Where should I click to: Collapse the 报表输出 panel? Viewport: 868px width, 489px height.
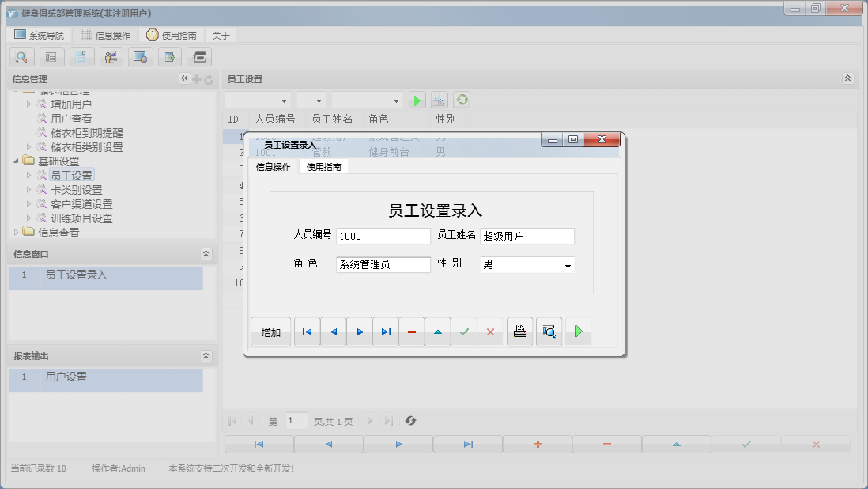click(206, 356)
